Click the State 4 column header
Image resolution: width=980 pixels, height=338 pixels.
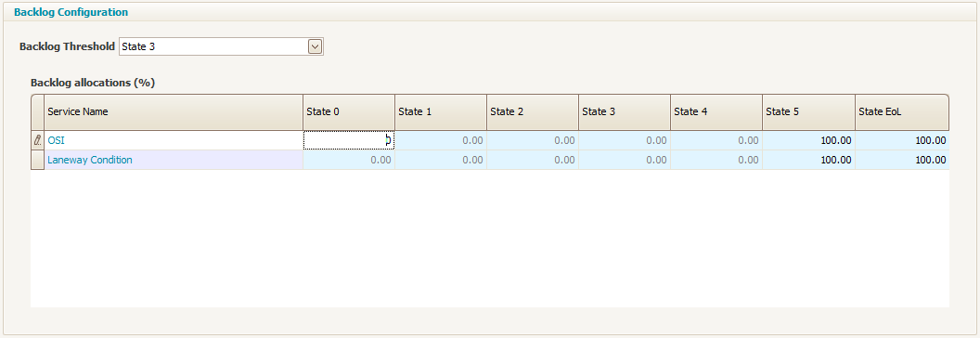click(716, 112)
